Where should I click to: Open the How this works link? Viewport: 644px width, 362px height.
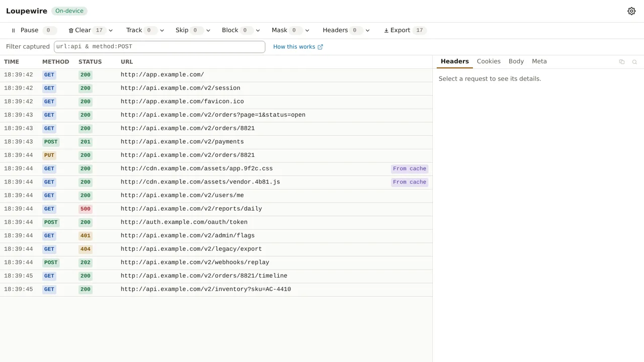(298, 47)
